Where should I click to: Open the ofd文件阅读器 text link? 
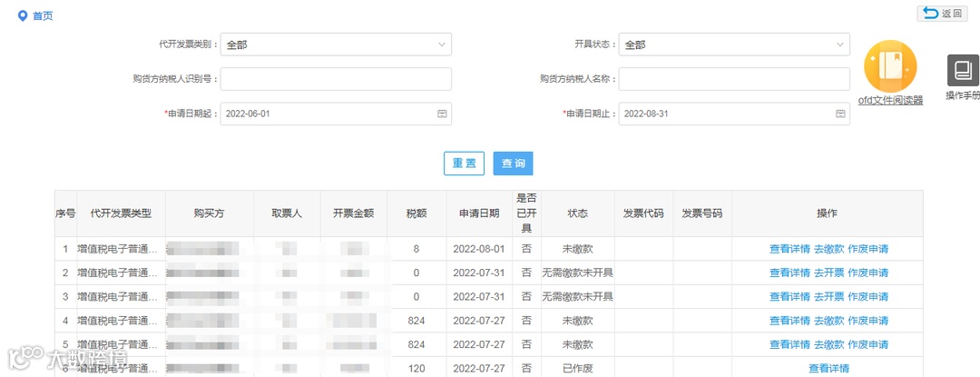[890, 100]
